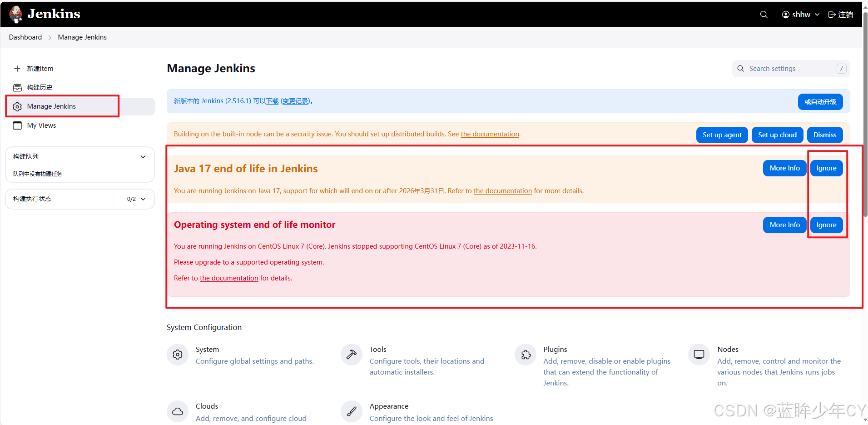
Task: Open the 新建Item sidebar entry
Action: click(80, 69)
